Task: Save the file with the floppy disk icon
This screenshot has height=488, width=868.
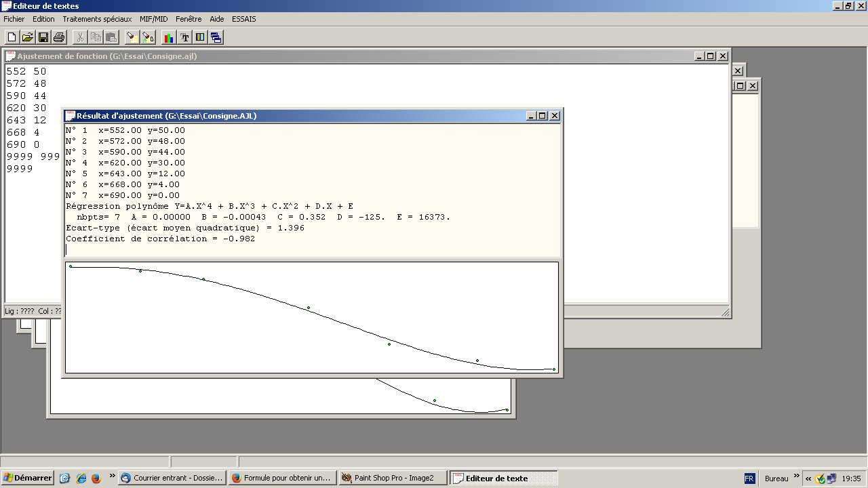Action: pyautogui.click(x=43, y=37)
